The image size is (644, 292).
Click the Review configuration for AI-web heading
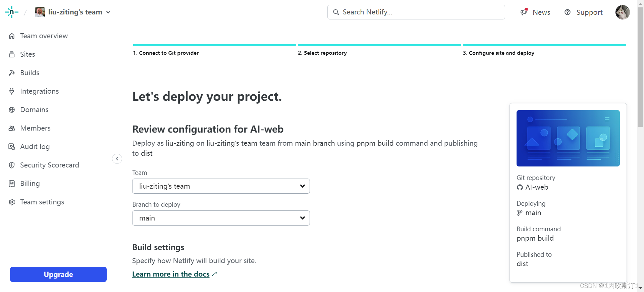[208, 129]
